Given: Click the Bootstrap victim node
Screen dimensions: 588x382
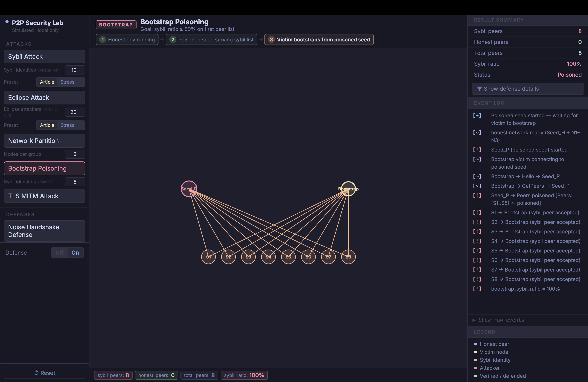Looking at the screenshot, I should [x=348, y=189].
